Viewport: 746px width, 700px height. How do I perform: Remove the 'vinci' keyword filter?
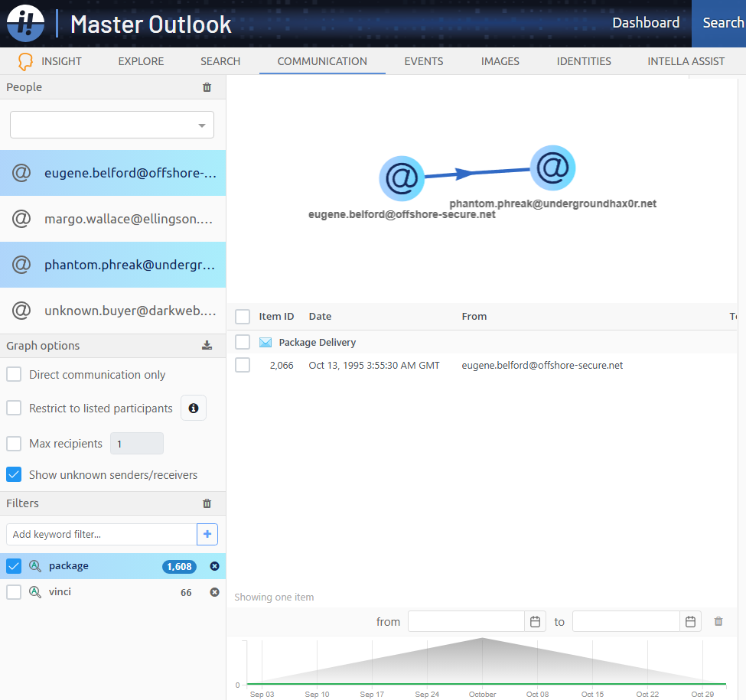pos(214,592)
